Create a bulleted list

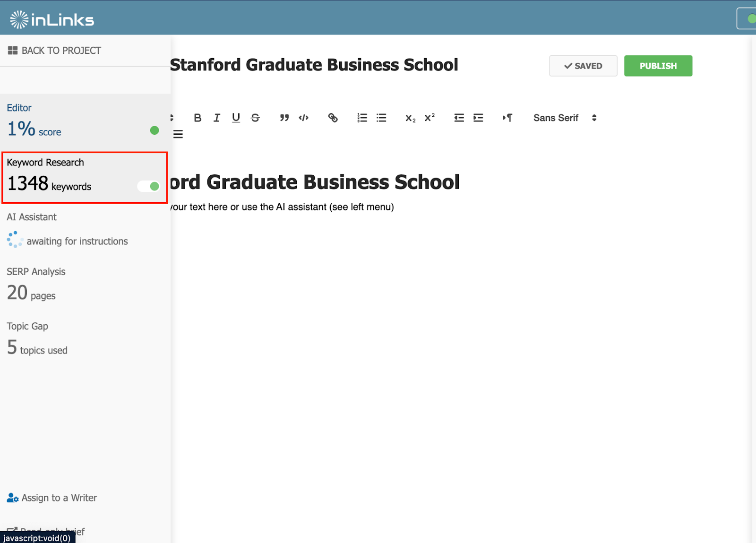point(381,118)
